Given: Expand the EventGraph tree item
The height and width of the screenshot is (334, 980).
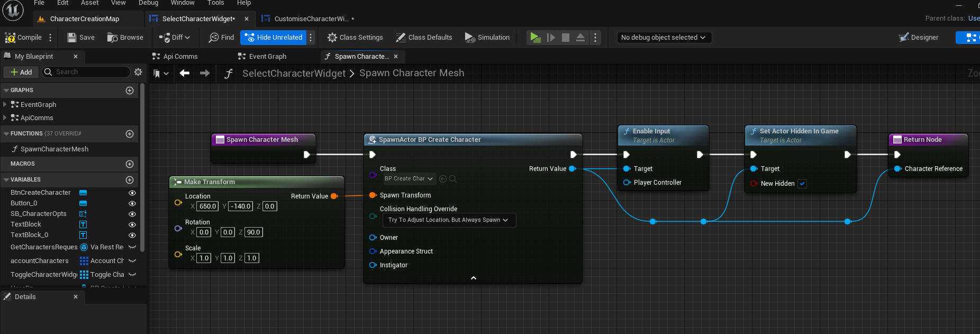Looking at the screenshot, I should [x=5, y=105].
